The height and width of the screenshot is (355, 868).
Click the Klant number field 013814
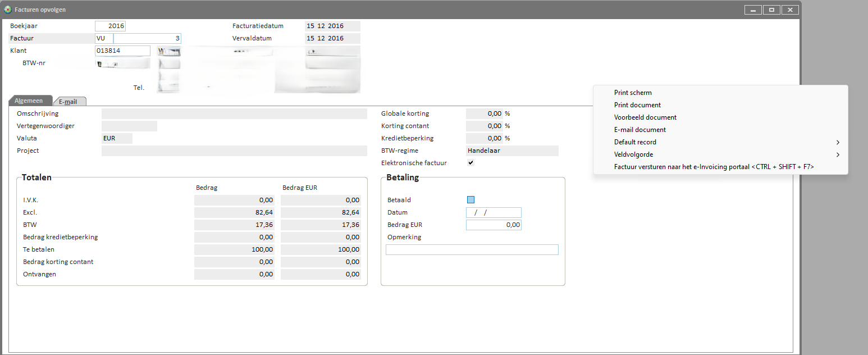[122, 51]
